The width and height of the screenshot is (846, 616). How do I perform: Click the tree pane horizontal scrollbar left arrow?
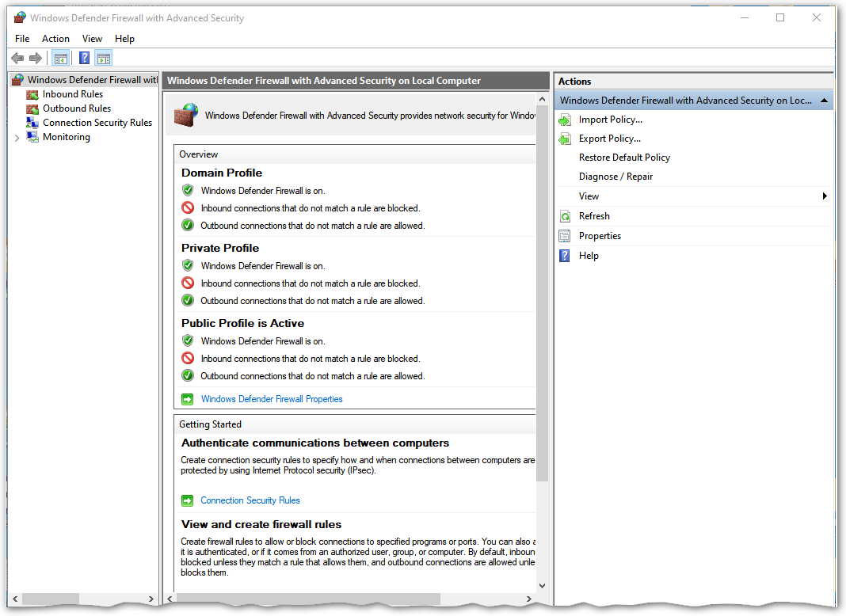pyautogui.click(x=15, y=599)
